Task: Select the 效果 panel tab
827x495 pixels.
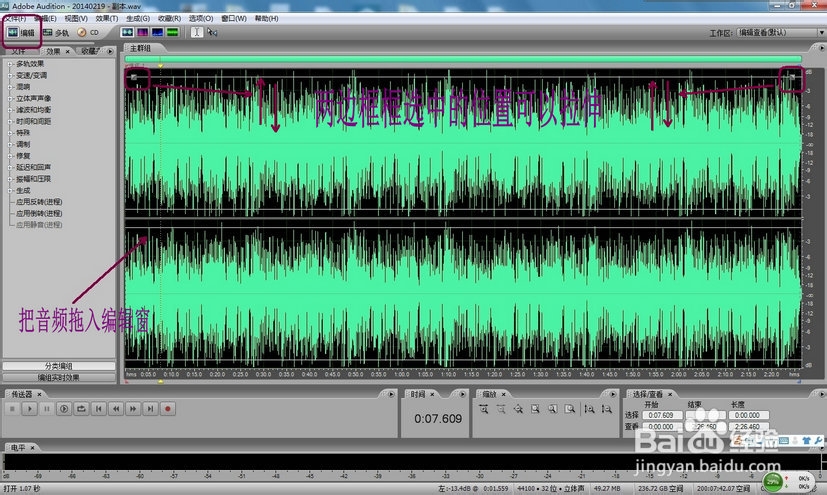Action: [x=53, y=52]
